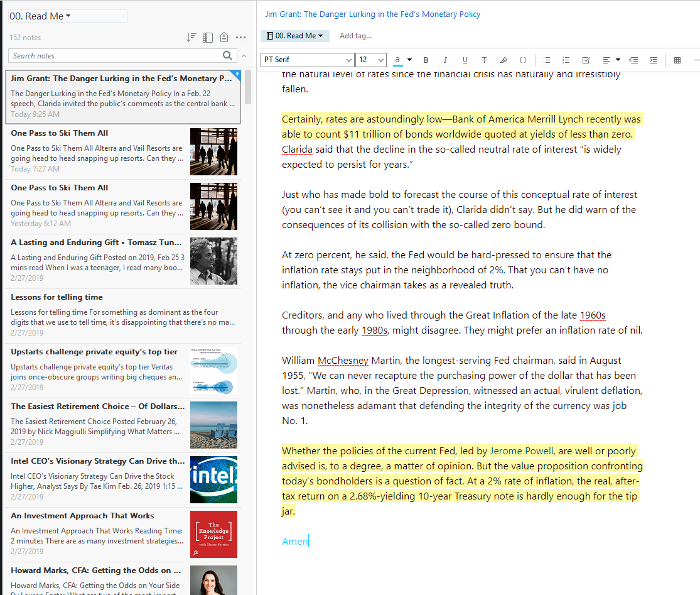The width and height of the screenshot is (700, 595).
Task: Click the word Amen in the note
Action: click(295, 542)
